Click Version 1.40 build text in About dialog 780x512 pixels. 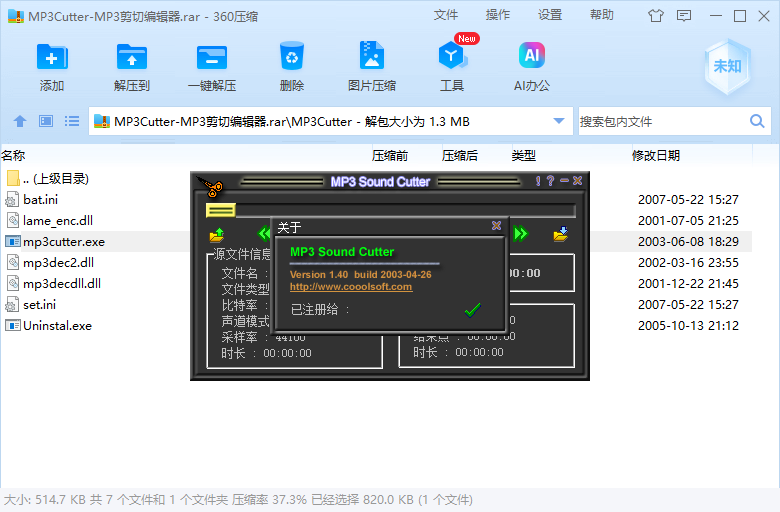point(361,275)
